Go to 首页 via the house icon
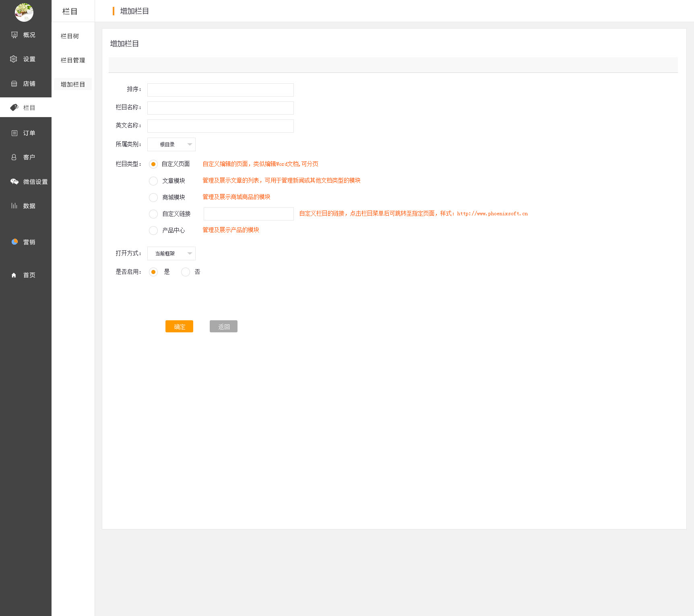 [x=14, y=275]
